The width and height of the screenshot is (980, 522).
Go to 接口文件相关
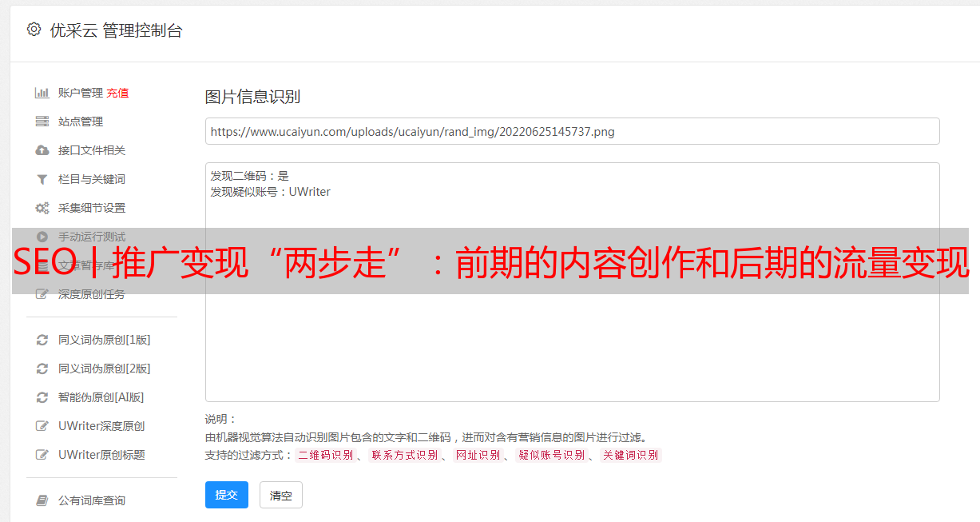tap(92, 150)
